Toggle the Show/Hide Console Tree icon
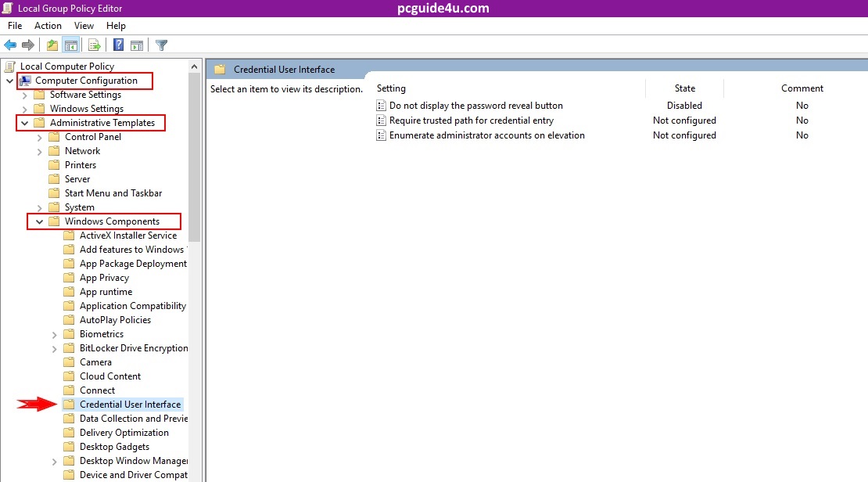Image resolution: width=868 pixels, height=482 pixels. pyautogui.click(x=71, y=45)
